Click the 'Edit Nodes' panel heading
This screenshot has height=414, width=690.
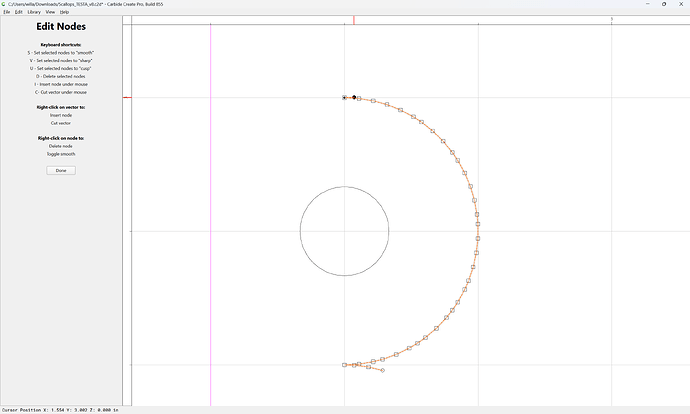(61, 26)
